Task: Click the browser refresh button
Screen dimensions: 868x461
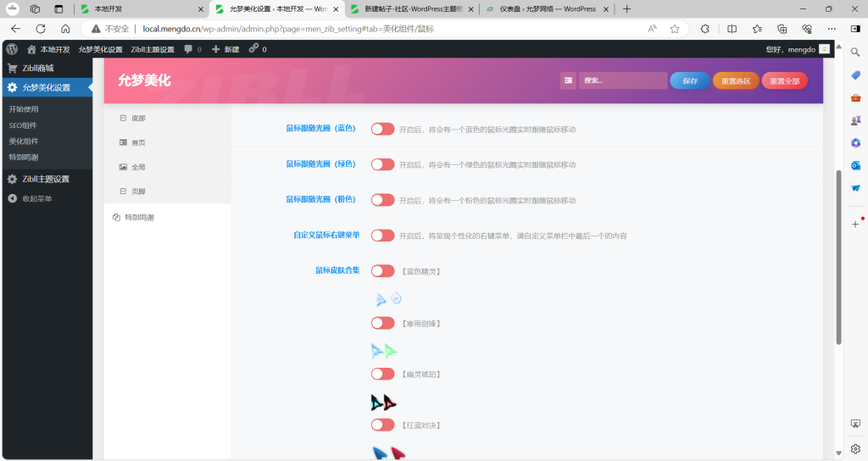Action: click(40, 28)
